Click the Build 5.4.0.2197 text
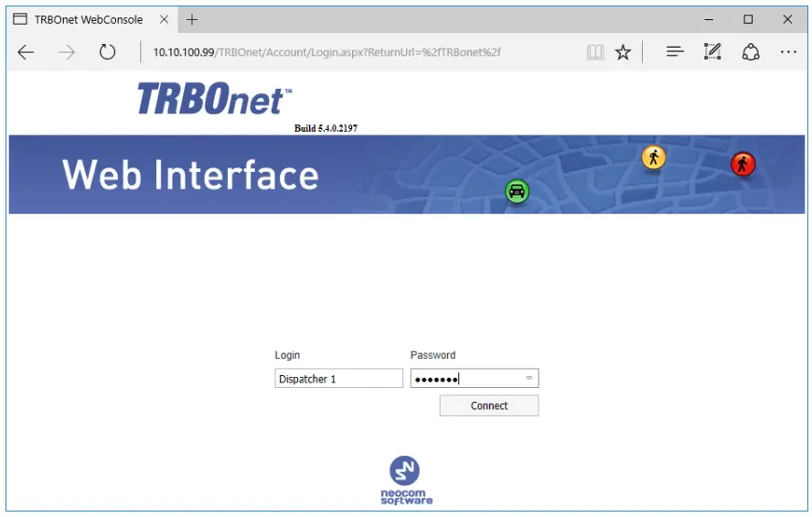 (x=326, y=128)
